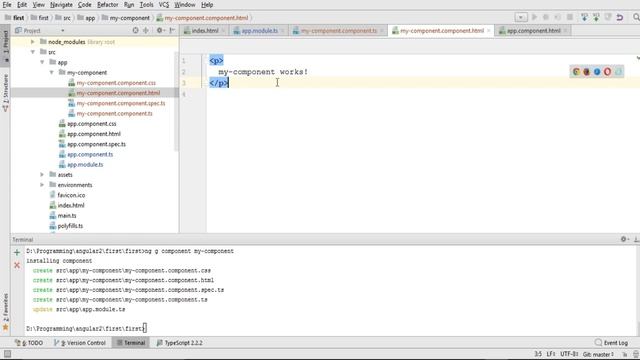Collapse the app folder

42,62
